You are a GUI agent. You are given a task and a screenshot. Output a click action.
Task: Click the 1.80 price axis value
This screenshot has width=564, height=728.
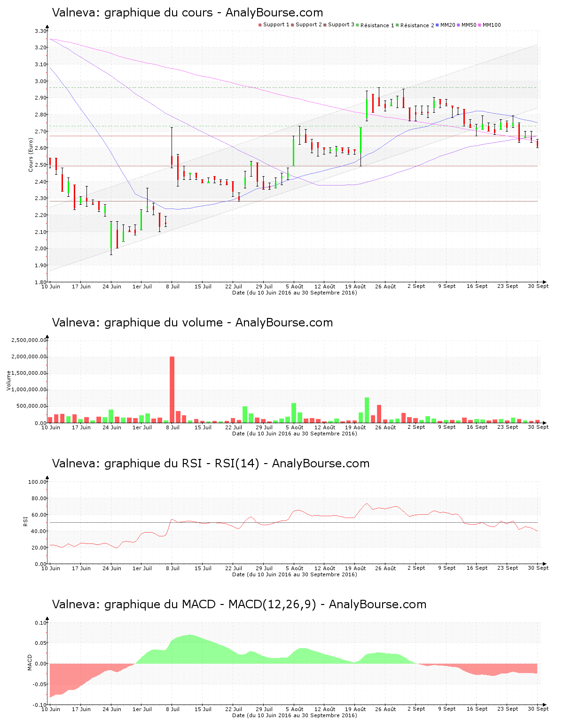click(x=40, y=282)
